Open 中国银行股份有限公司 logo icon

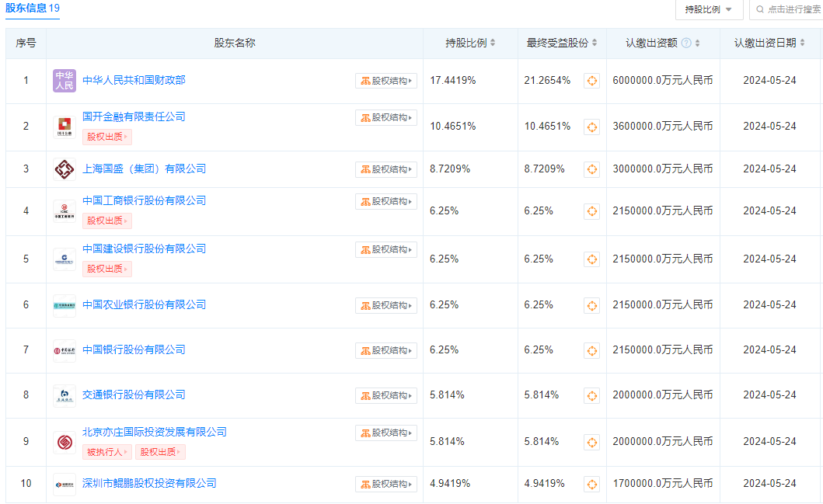(x=65, y=350)
